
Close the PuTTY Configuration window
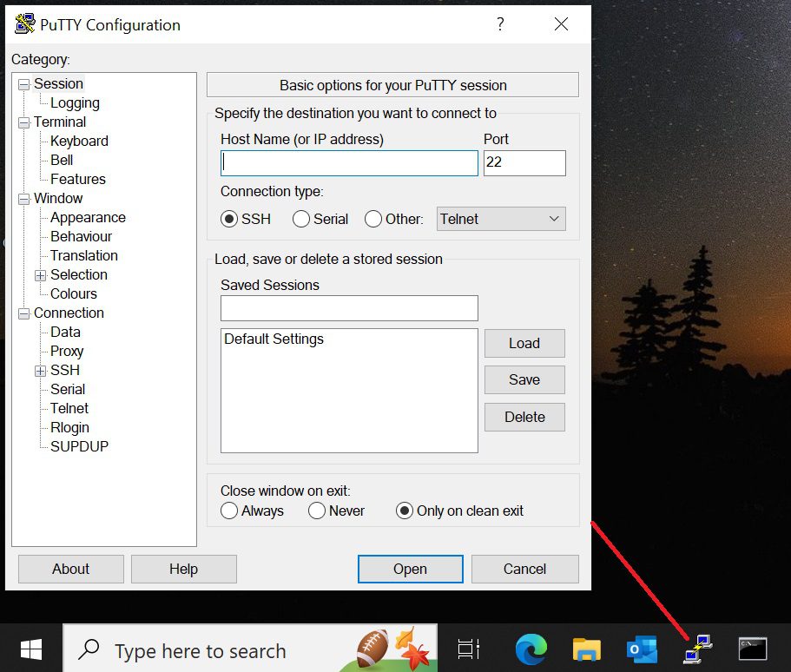561,23
